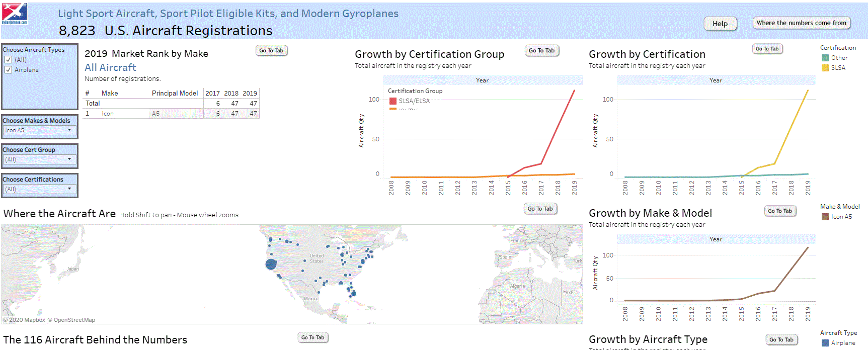Select the SLSA yellow legend swatch
868x350 pixels.
tap(825, 68)
